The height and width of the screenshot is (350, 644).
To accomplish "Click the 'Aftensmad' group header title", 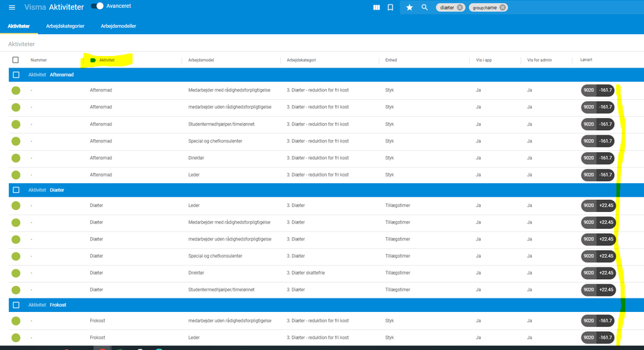I will coord(62,75).
